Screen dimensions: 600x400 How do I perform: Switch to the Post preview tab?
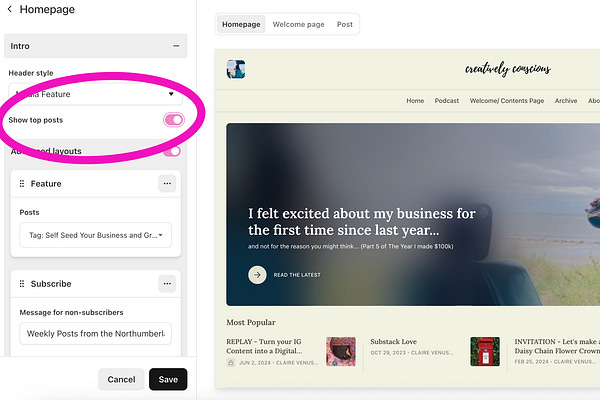point(344,24)
